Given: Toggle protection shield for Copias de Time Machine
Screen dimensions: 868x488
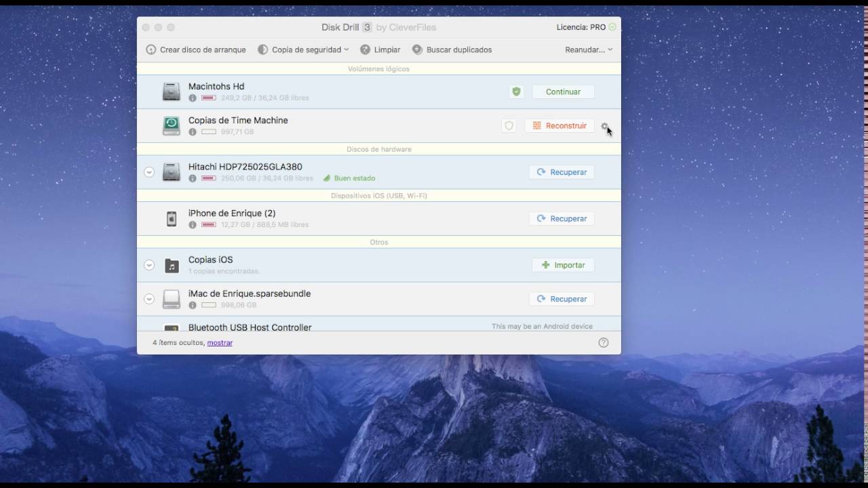Looking at the screenshot, I should coord(509,125).
